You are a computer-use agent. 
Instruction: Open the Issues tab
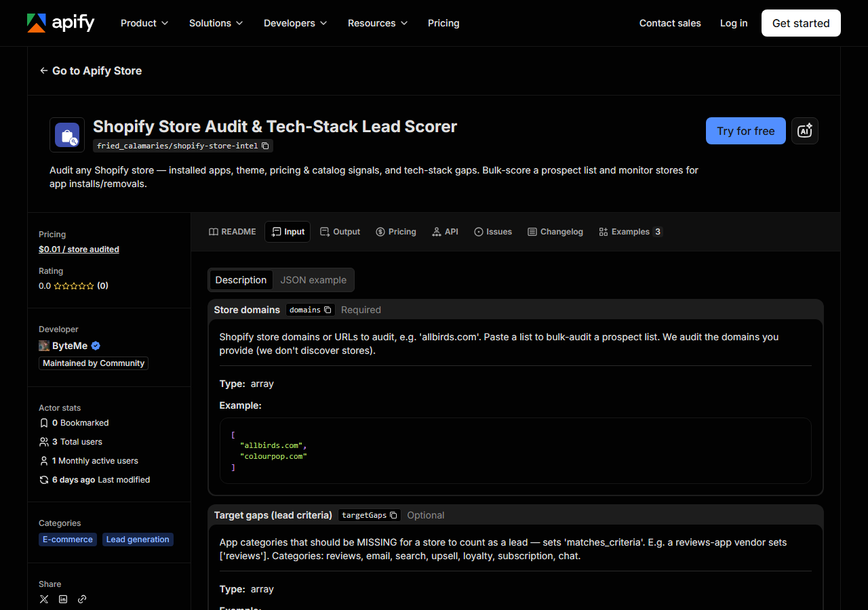pyautogui.click(x=493, y=232)
